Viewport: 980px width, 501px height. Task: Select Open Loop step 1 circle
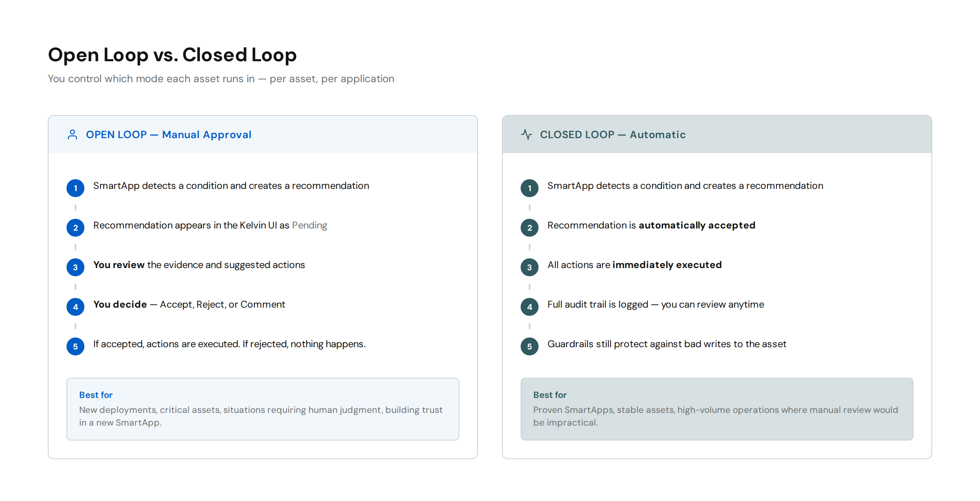(x=75, y=188)
